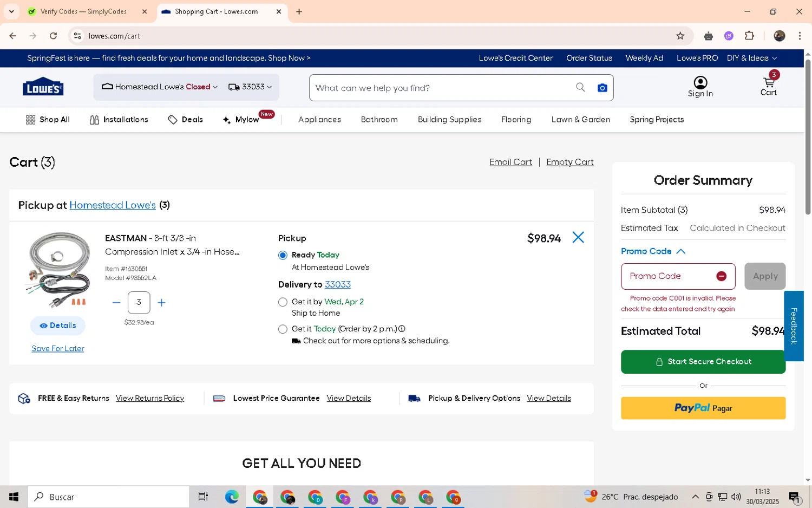Open Deals menu

186,120
